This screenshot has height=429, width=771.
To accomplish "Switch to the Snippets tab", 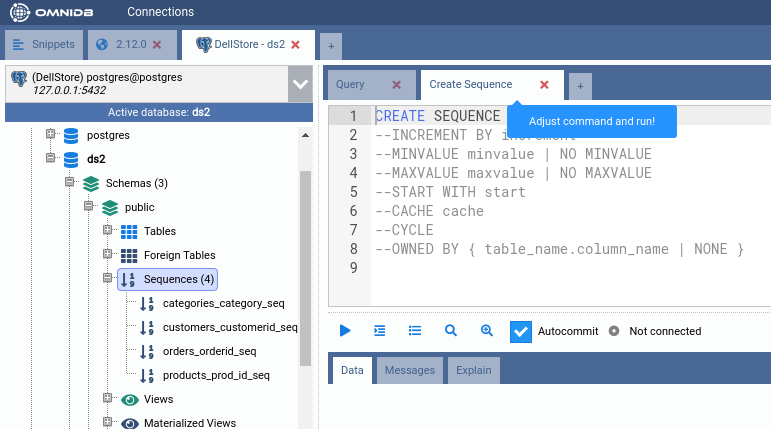I will 44,44.
